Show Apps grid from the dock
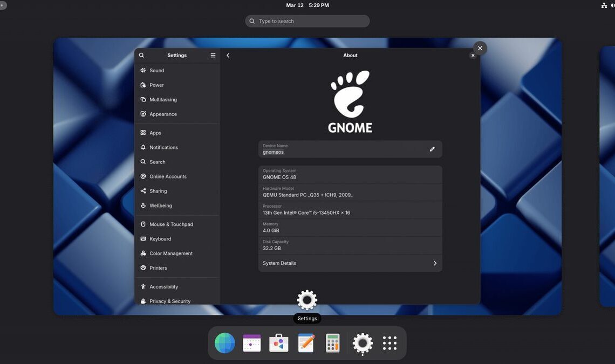Viewport: 615px width, 364px height. 389,343
